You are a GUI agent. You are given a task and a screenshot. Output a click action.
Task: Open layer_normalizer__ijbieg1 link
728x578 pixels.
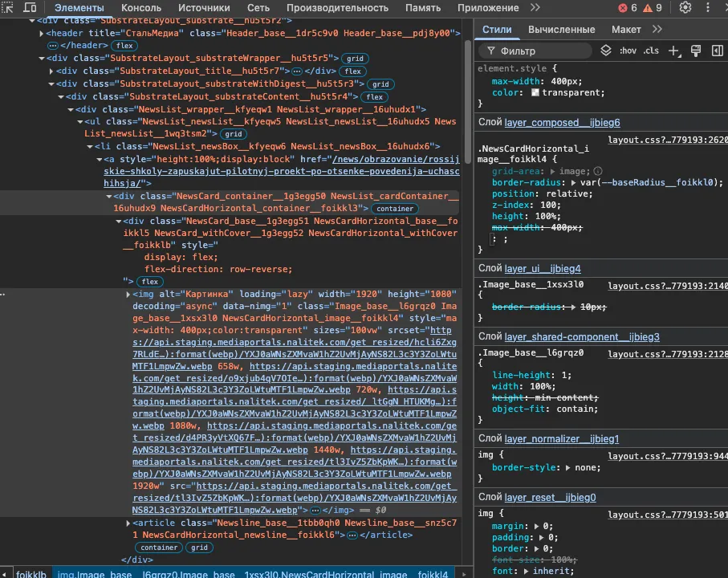coord(562,439)
